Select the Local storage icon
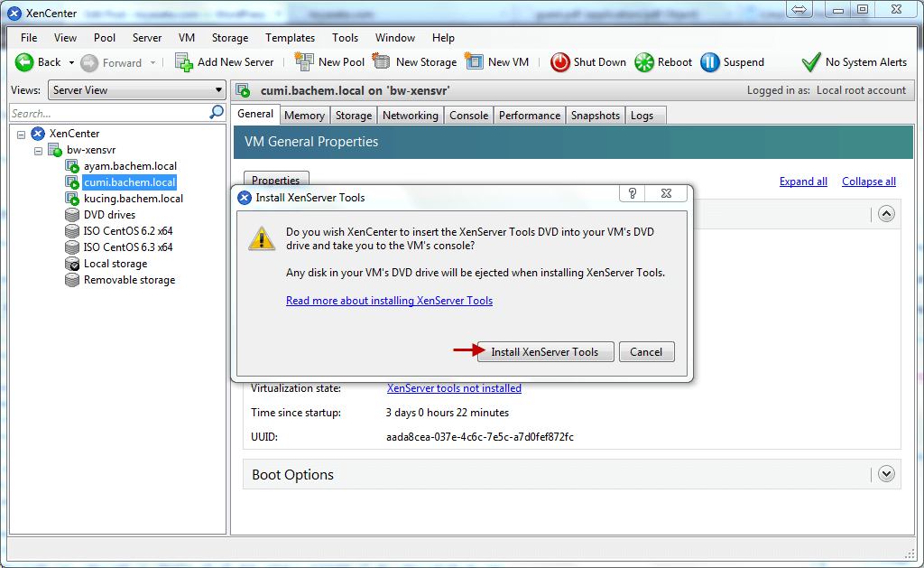Image resolution: width=924 pixels, height=568 pixels. click(72, 265)
